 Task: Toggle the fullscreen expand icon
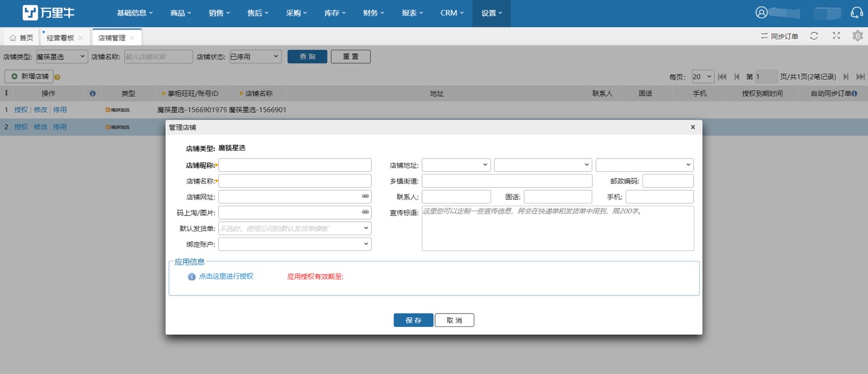point(836,36)
